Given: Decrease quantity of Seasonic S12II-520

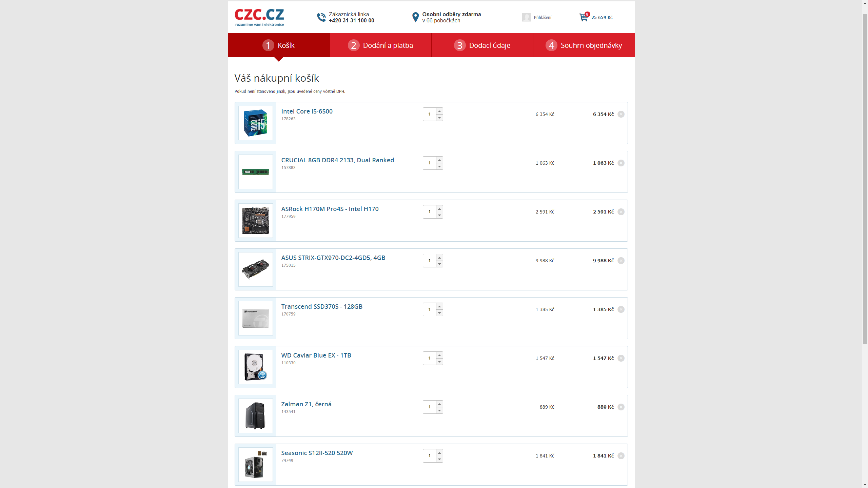Looking at the screenshot, I should pos(439,459).
